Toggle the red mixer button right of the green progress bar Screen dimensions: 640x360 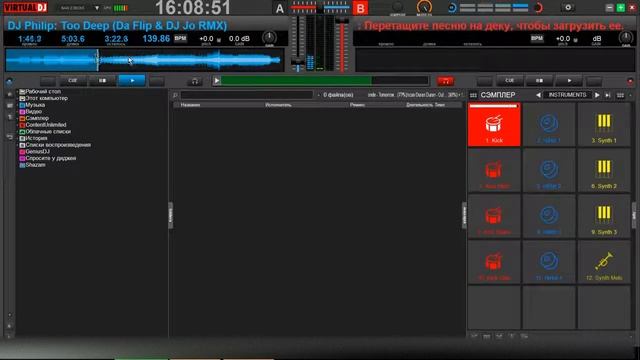tap(445, 81)
